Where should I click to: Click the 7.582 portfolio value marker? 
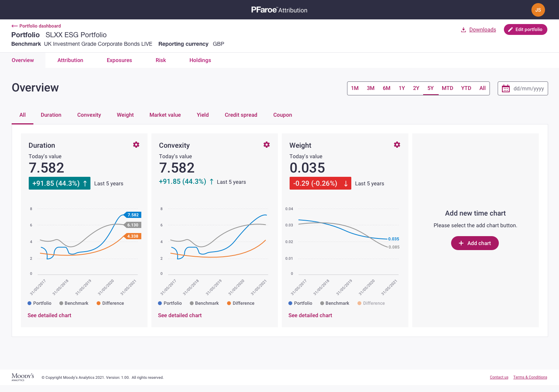coord(132,215)
